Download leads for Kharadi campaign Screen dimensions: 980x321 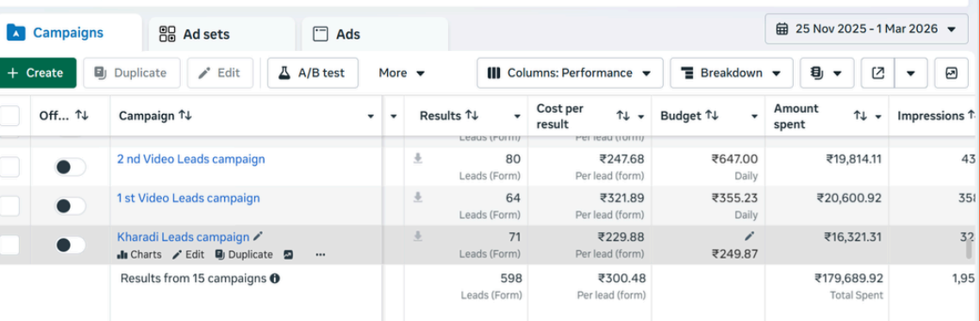tap(418, 236)
